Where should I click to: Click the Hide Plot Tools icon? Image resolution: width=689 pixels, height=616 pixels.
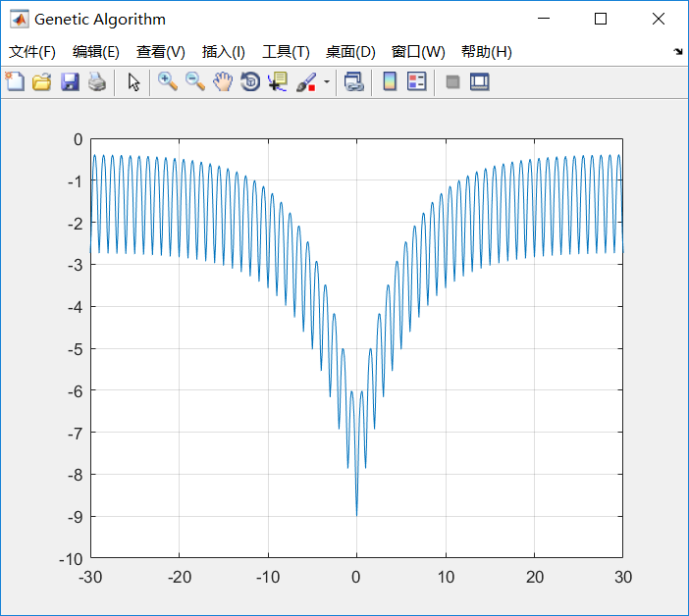tap(452, 81)
